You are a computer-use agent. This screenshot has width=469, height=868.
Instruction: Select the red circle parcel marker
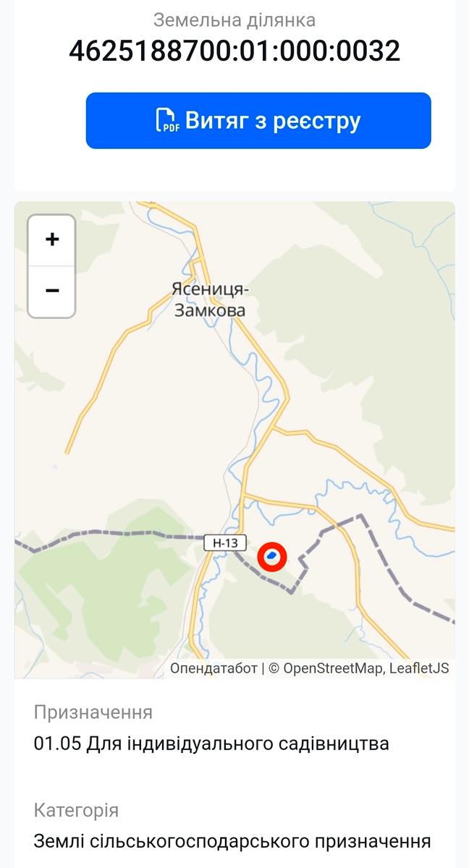(272, 556)
